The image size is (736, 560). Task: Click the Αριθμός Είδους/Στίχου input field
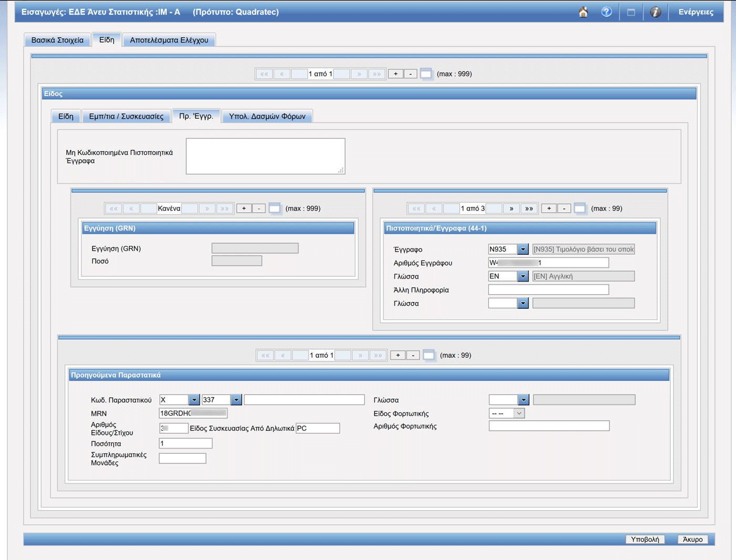(x=173, y=428)
